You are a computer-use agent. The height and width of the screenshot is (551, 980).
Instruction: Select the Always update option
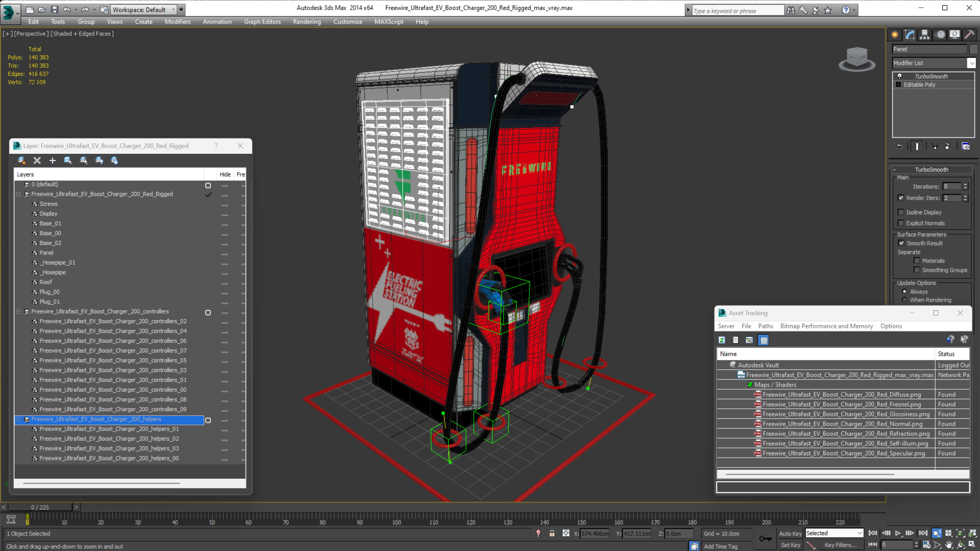pyautogui.click(x=904, y=291)
